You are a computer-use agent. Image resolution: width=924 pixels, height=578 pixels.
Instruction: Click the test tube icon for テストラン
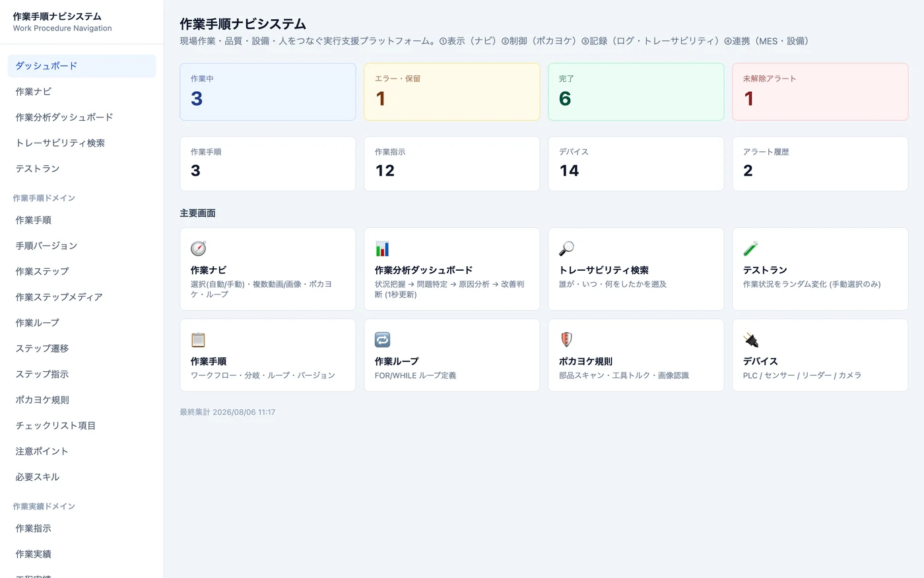point(750,249)
